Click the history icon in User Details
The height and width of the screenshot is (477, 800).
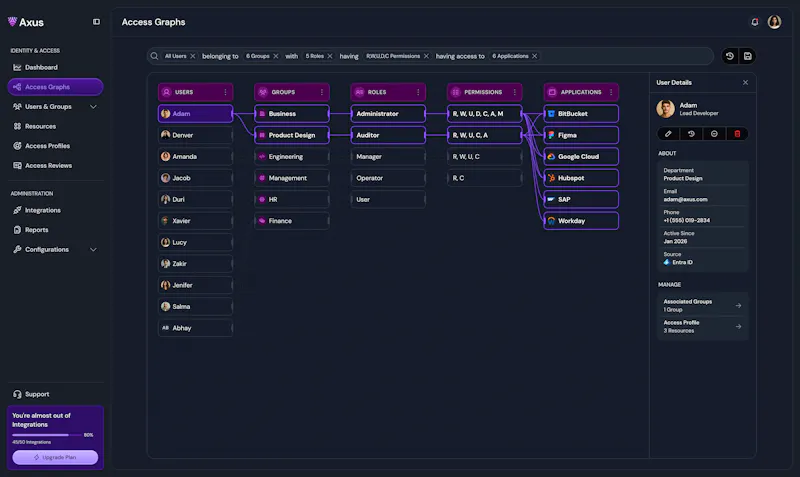691,134
